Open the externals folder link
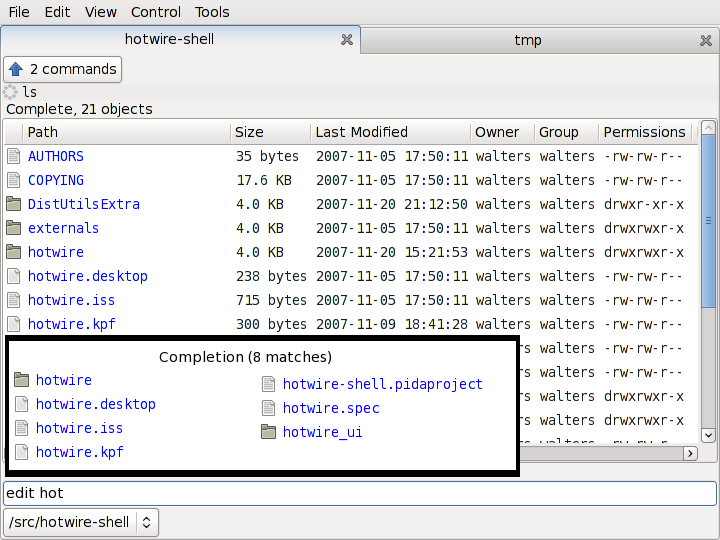 [63, 228]
